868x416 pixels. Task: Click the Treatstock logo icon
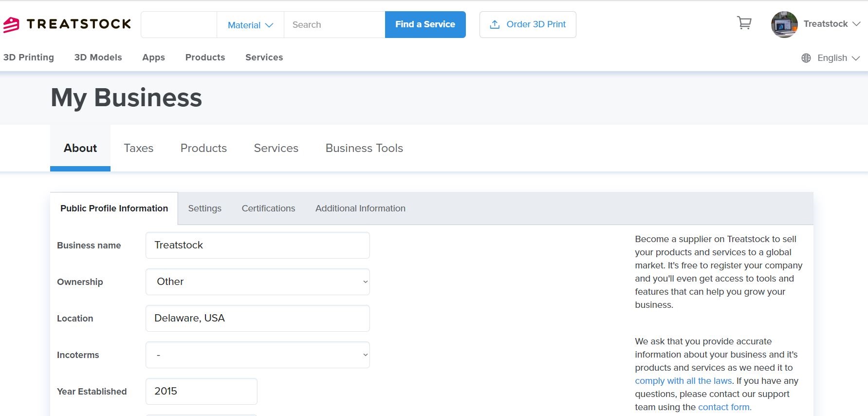(x=11, y=24)
